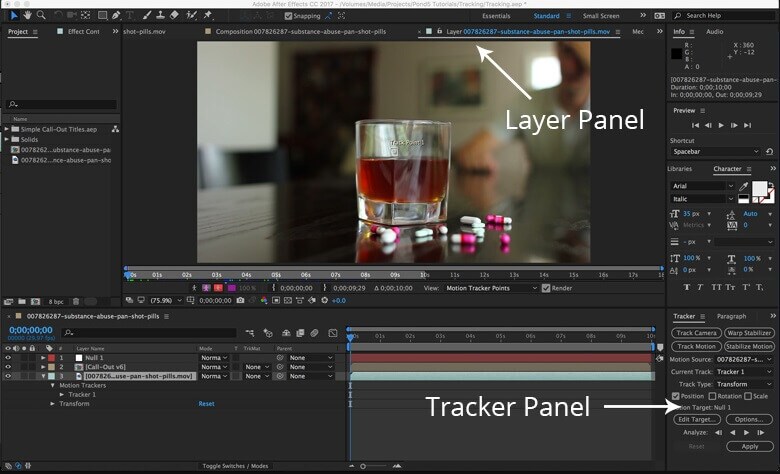780x474 pixels.
Task: Click the eyedropper in Character panel
Action: [743, 186]
